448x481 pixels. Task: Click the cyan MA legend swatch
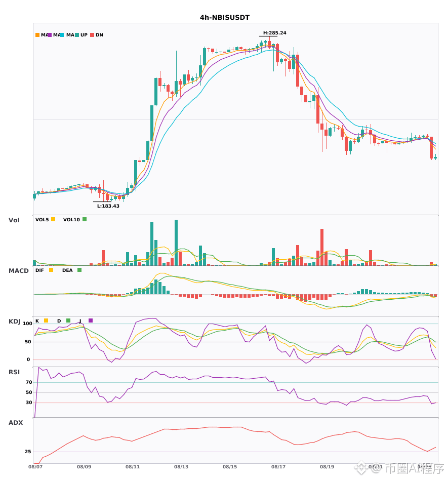click(62, 35)
